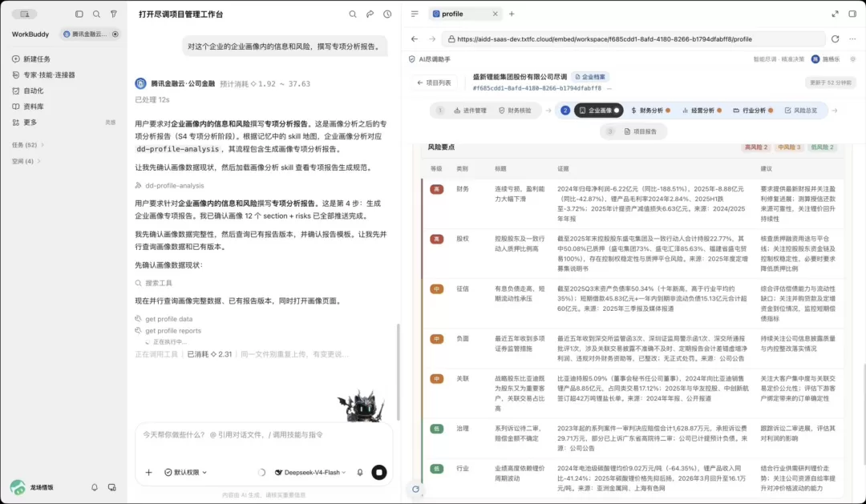
Task: Switch to 行业分析 step
Action: (752, 111)
